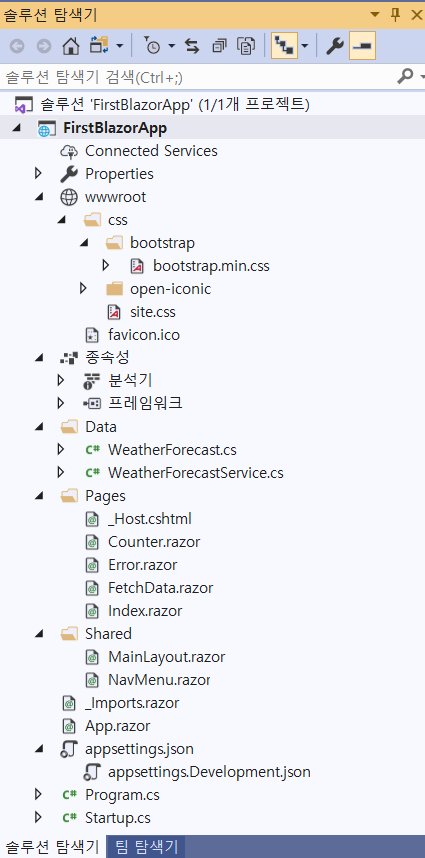Select Error.razor file
The image size is (425, 858).
(142, 565)
